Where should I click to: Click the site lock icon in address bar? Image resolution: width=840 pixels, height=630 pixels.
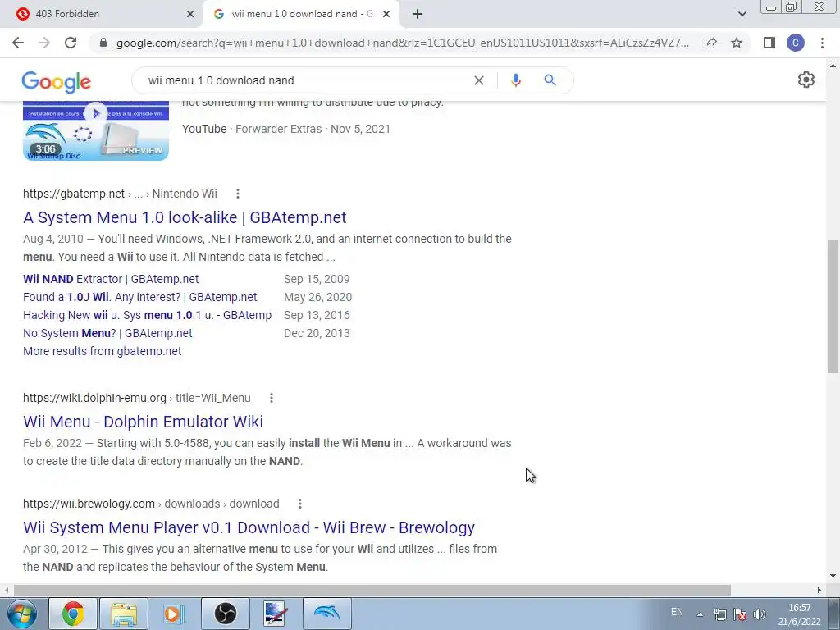[x=103, y=43]
